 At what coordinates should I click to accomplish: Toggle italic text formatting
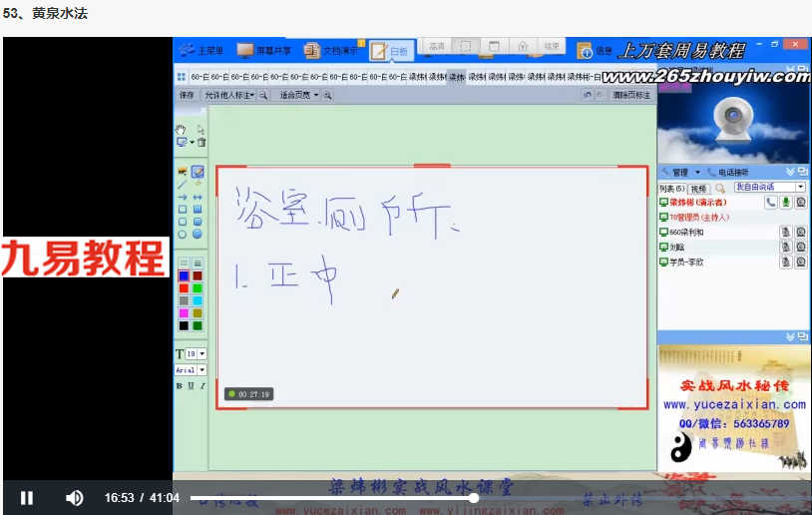[203, 386]
